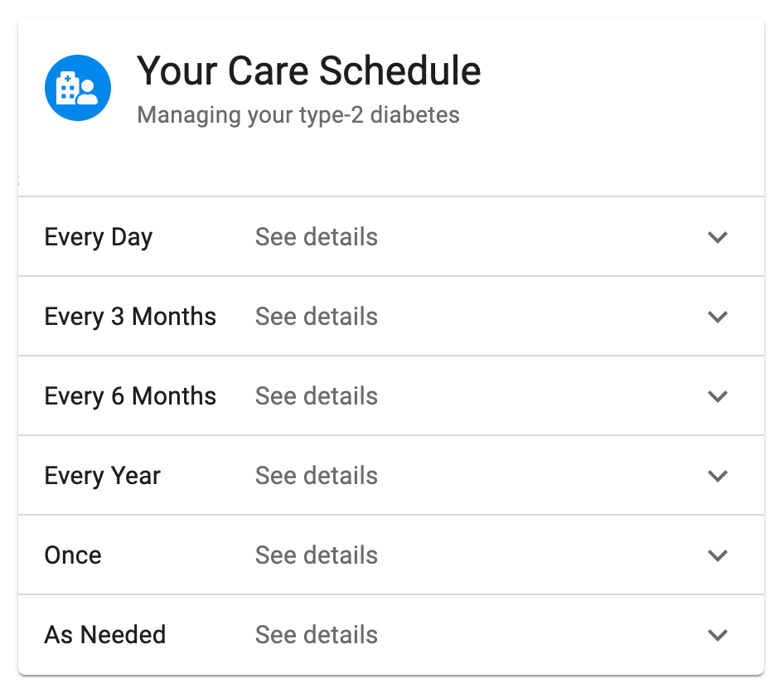Open See details for As Needed
This screenshot has width=784, height=693.
[x=317, y=634]
